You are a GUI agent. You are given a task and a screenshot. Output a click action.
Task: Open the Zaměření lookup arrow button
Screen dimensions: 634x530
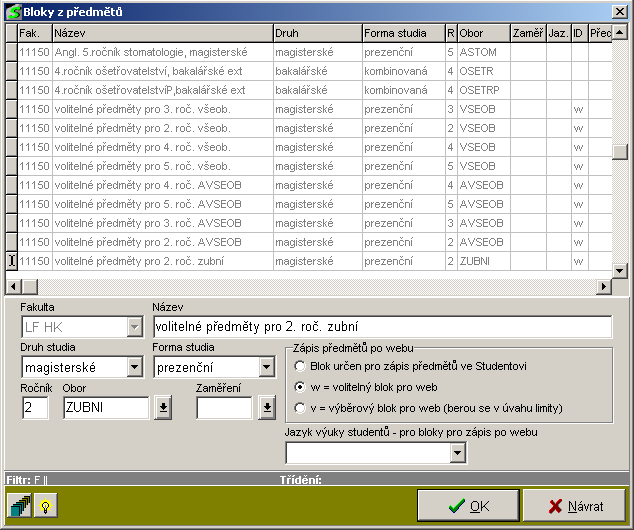click(266, 407)
